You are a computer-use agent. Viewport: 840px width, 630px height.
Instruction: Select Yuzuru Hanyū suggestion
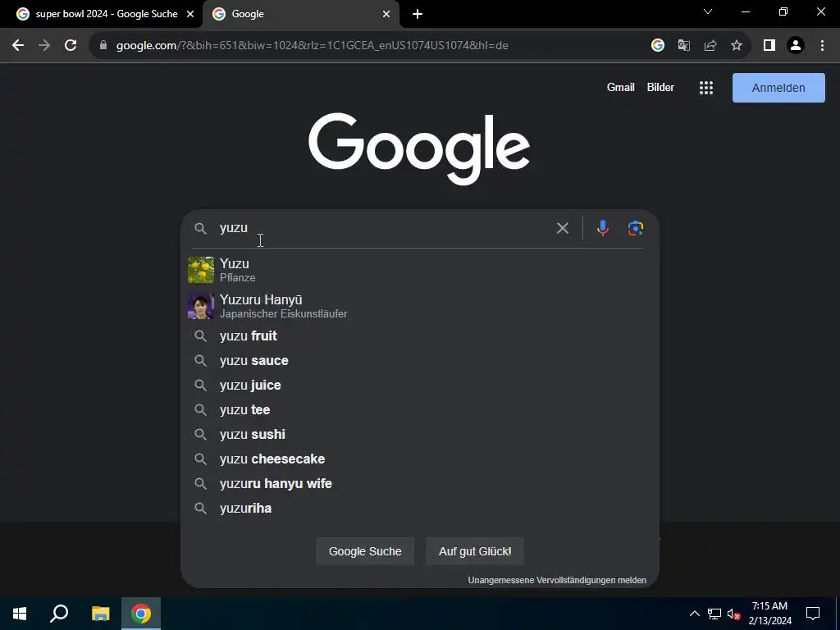pyautogui.click(x=420, y=306)
